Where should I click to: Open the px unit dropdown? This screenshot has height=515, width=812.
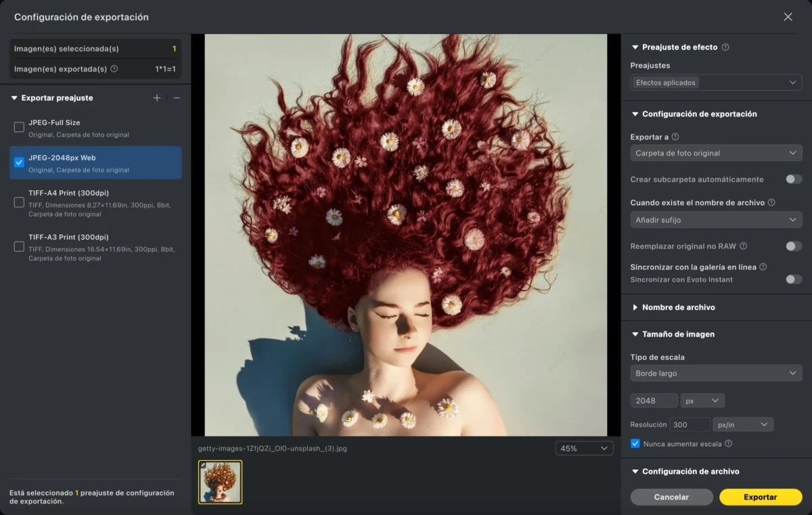[702, 401]
